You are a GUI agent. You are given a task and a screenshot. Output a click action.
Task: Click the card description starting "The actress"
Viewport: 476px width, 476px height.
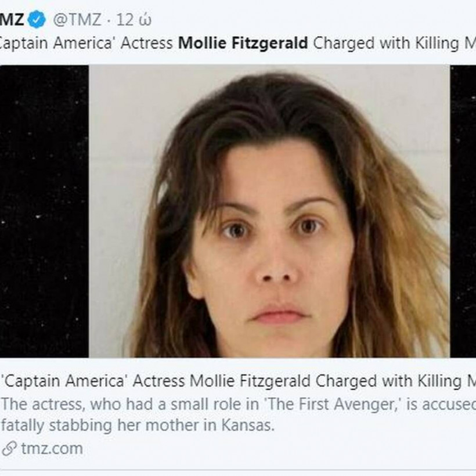click(238, 404)
